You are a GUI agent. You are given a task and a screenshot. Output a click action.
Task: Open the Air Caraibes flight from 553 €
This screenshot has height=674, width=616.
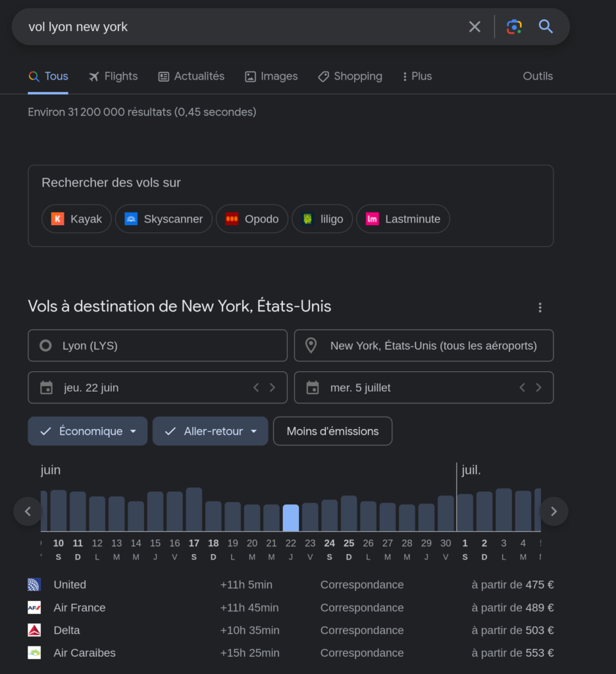pos(291,653)
